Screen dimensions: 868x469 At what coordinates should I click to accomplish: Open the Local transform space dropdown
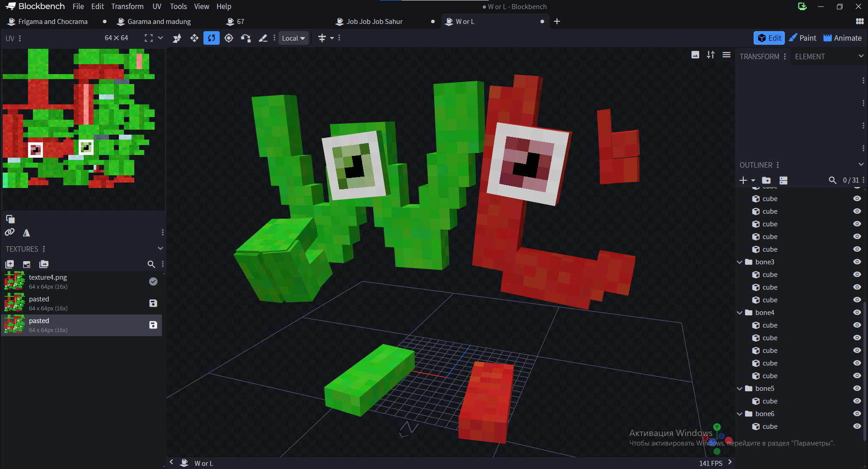[293, 38]
